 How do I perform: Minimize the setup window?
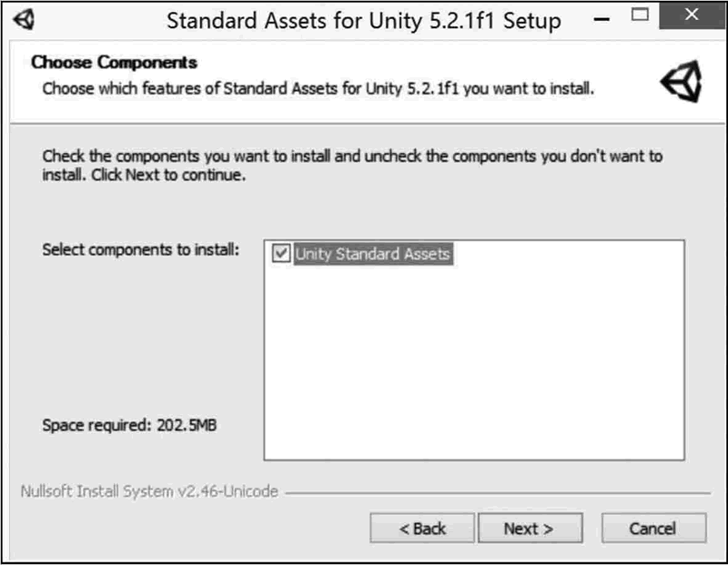(600, 16)
